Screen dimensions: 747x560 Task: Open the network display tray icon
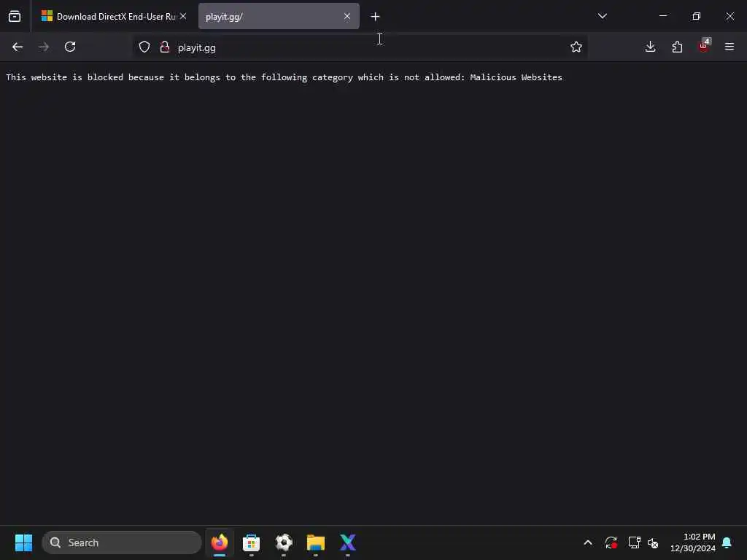[x=634, y=542]
